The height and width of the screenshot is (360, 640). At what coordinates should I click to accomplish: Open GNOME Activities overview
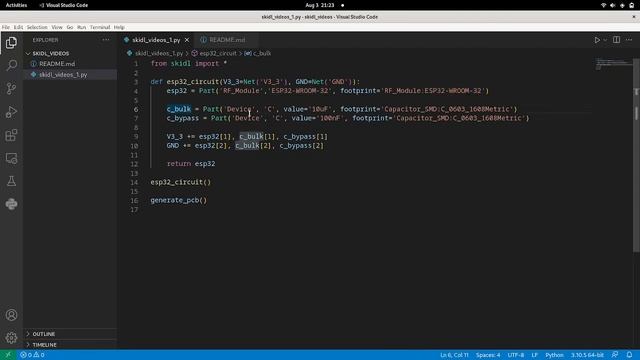16,5
